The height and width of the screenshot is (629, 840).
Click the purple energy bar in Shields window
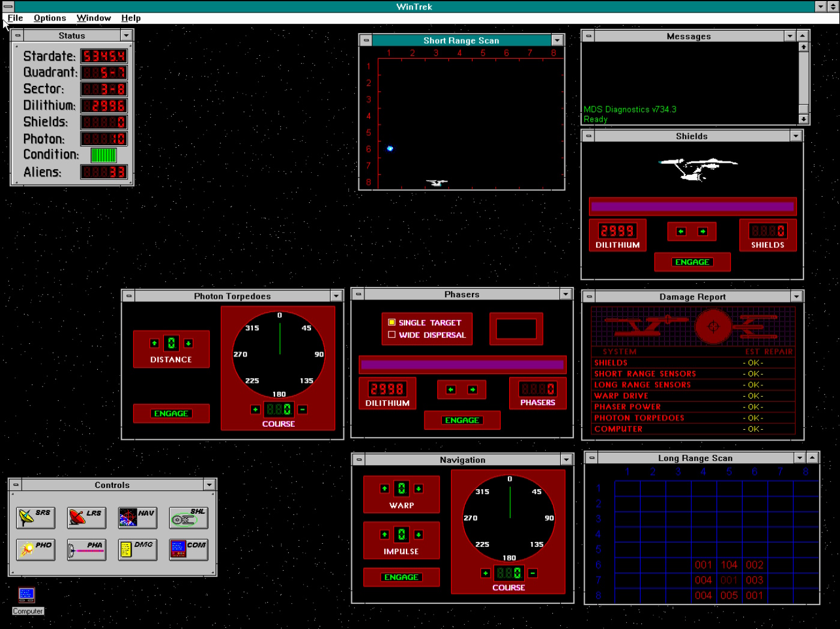click(x=692, y=206)
